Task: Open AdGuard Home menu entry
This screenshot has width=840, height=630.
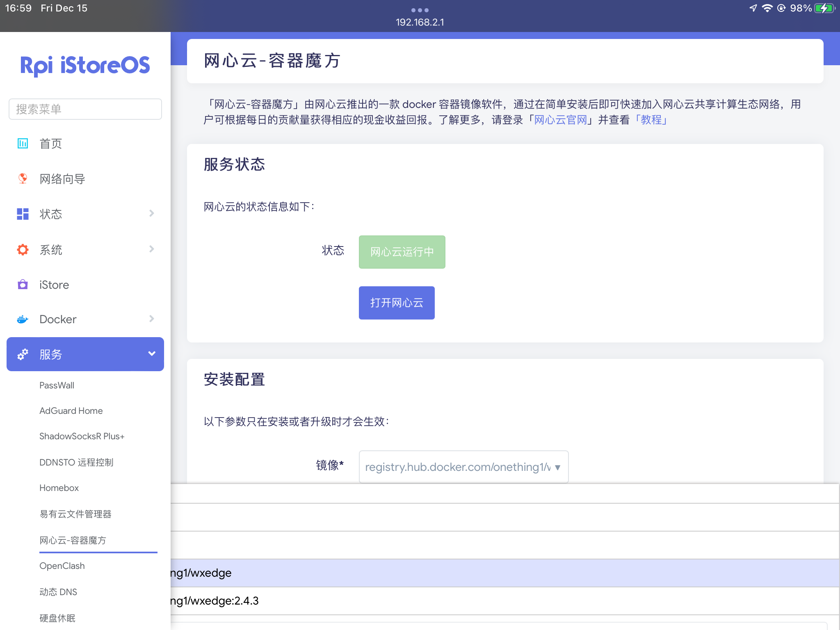Action: pyautogui.click(x=71, y=411)
